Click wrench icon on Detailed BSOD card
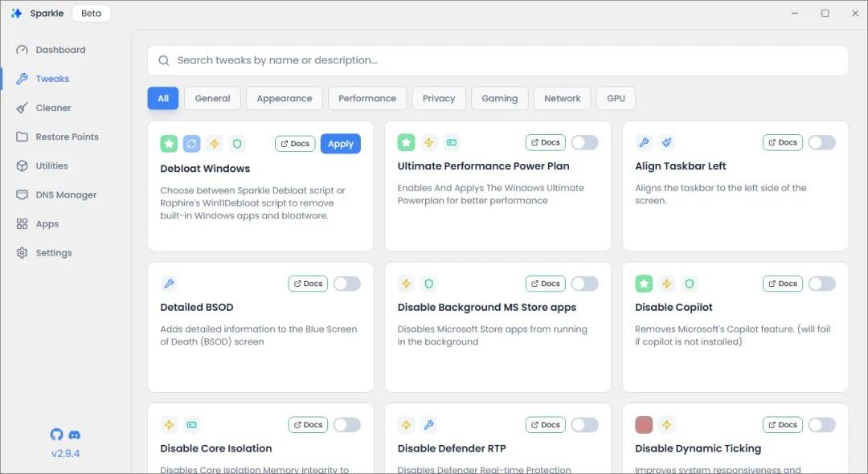868x474 pixels. point(169,284)
